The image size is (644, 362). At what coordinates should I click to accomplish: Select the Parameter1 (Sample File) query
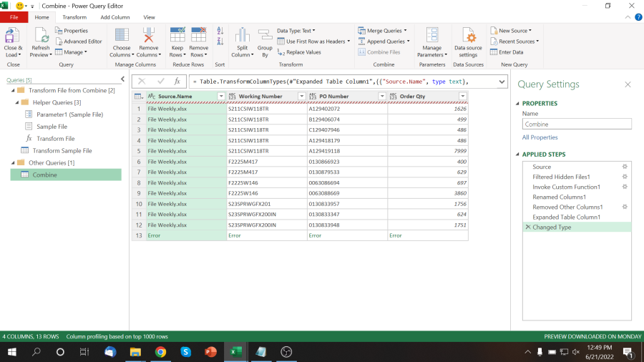click(69, 114)
